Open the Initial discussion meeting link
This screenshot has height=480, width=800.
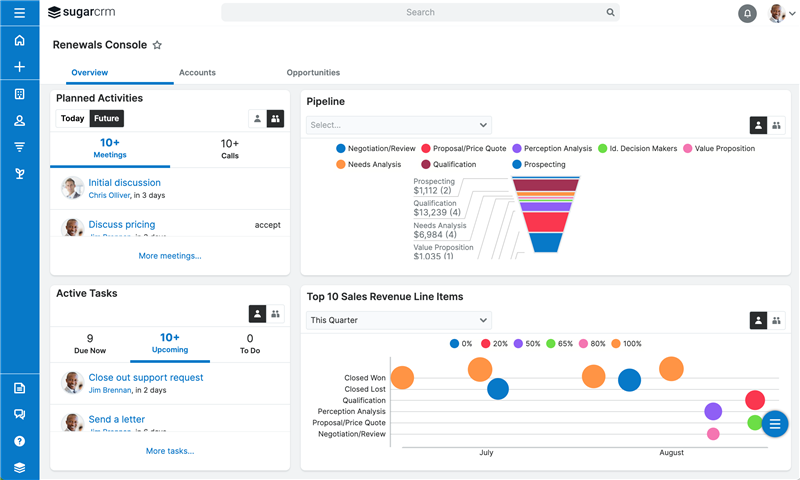(x=124, y=183)
